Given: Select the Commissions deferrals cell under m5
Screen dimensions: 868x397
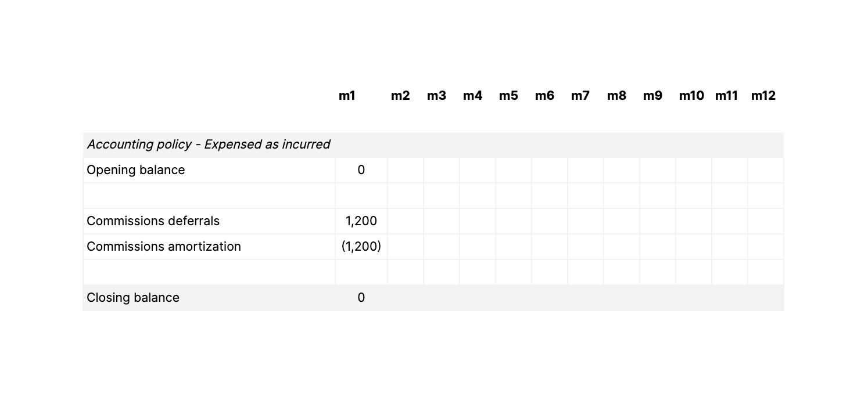Looking at the screenshot, I should (x=514, y=221).
